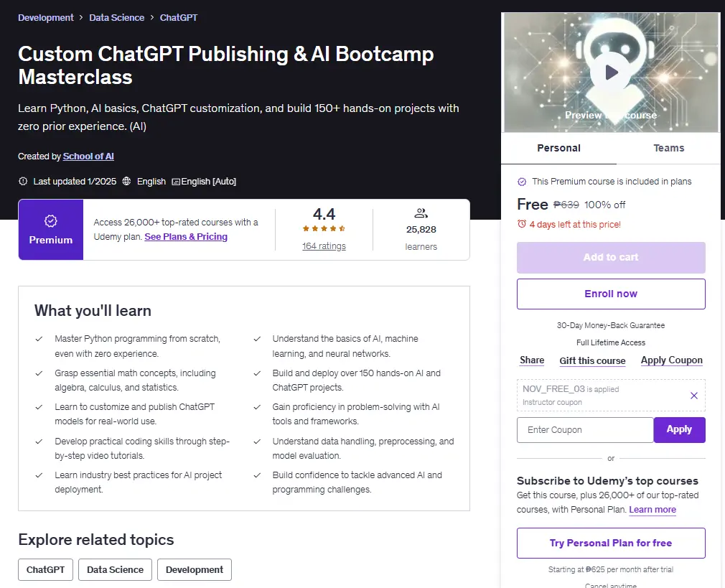Image resolution: width=725 pixels, height=588 pixels.
Task: Play the course preview video
Action: tap(612, 73)
